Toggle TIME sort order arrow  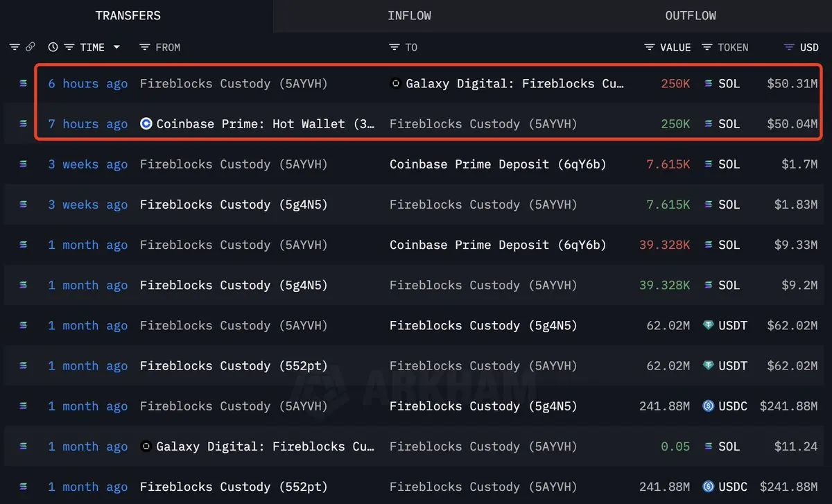[x=116, y=47]
